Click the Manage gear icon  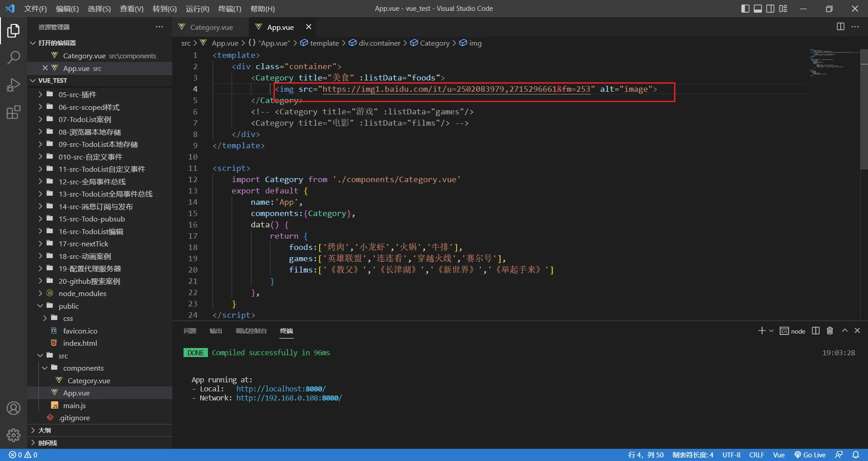tap(14, 435)
